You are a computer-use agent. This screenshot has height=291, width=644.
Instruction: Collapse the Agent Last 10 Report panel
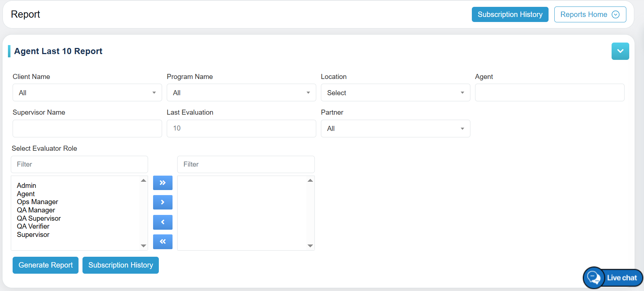(620, 51)
